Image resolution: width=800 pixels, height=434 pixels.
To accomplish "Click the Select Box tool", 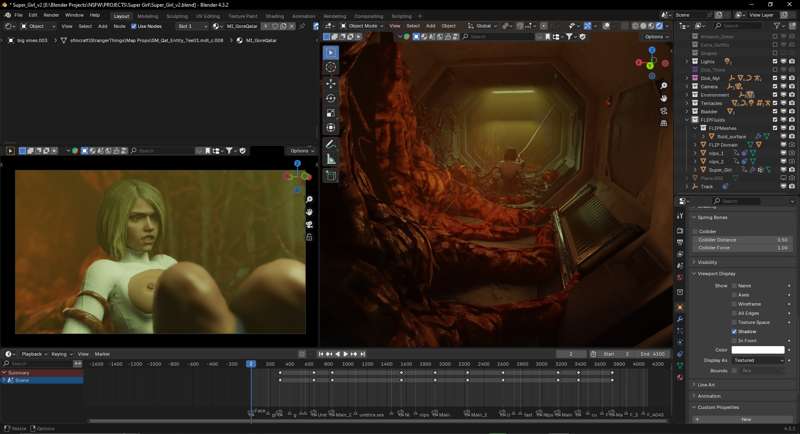I will coord(331,52).
